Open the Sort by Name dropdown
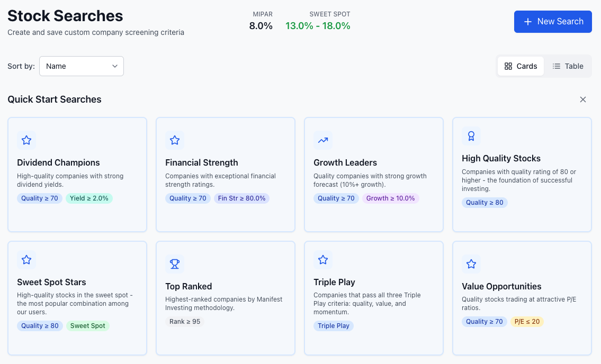This screenshot has width=601, height=364. [81, 66]
